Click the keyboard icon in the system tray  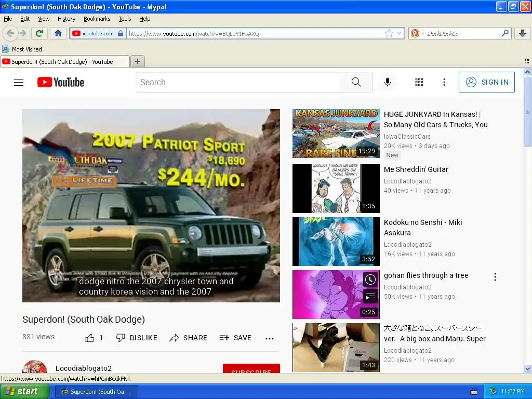coord(474,392)
